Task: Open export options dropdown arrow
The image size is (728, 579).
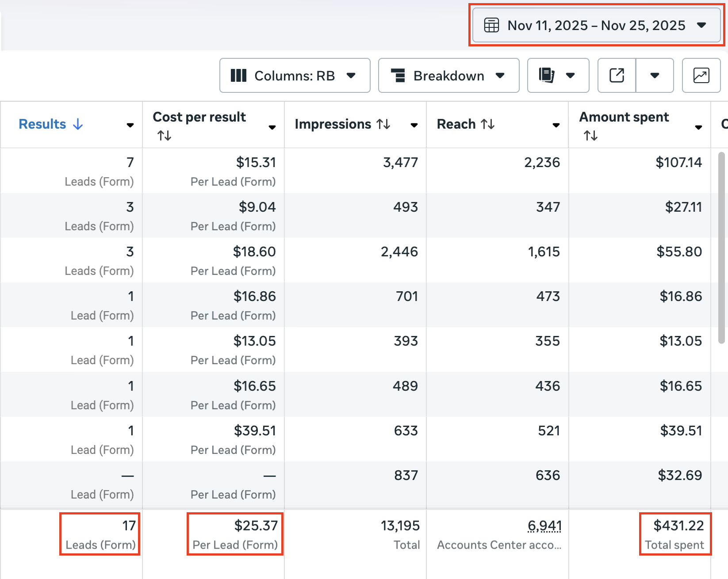Action: [655, 76]
